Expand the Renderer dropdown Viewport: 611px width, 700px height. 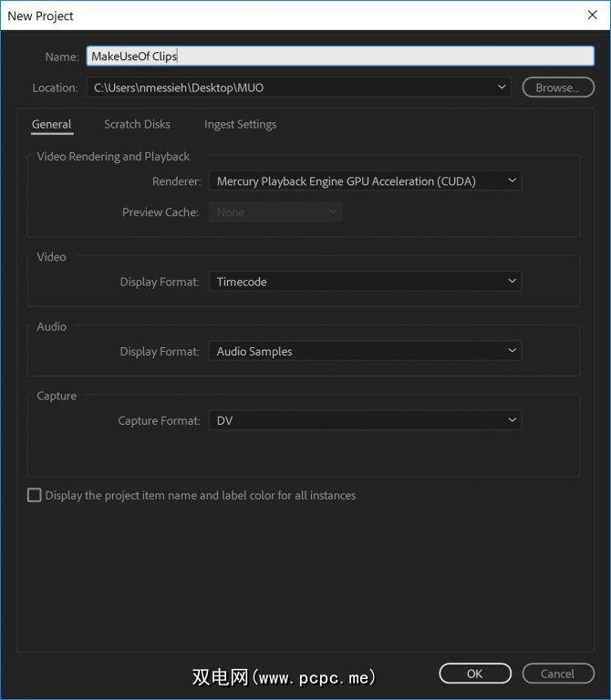pos(365,181)
